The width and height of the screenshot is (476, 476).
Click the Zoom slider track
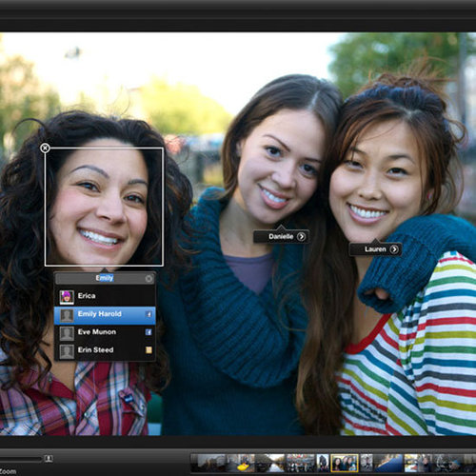(x=21, y=459)
